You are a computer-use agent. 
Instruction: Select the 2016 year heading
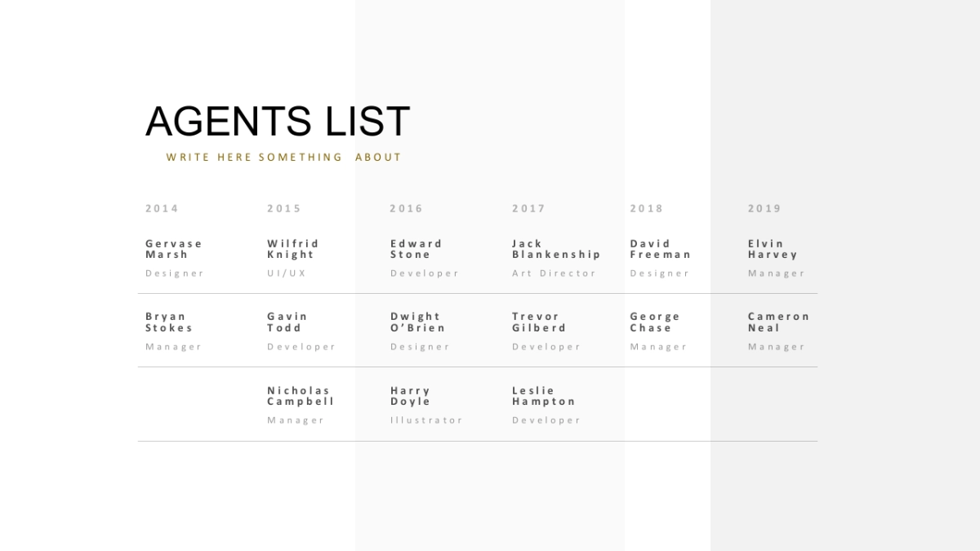(x=406, y=208)
